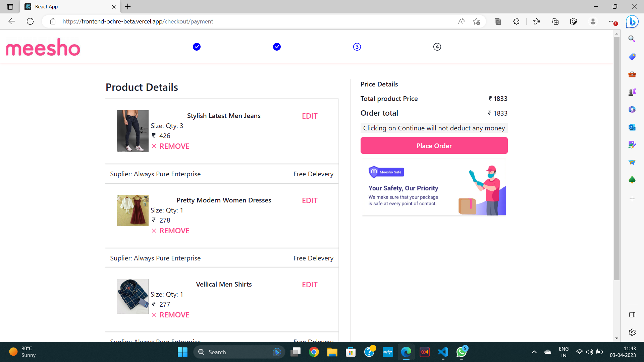Click the meesho logo
This screenshot has width=644, height=362.
click(x=43, y=47)
